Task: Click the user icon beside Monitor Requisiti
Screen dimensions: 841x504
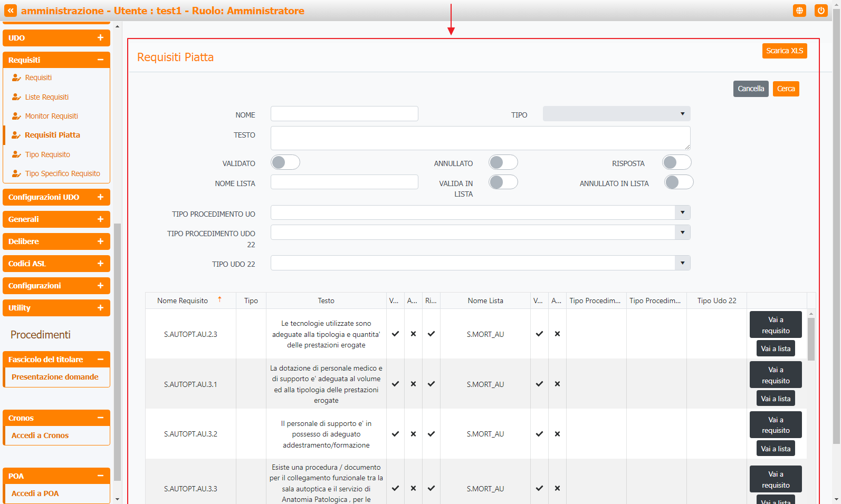Action: click(16, 116)
